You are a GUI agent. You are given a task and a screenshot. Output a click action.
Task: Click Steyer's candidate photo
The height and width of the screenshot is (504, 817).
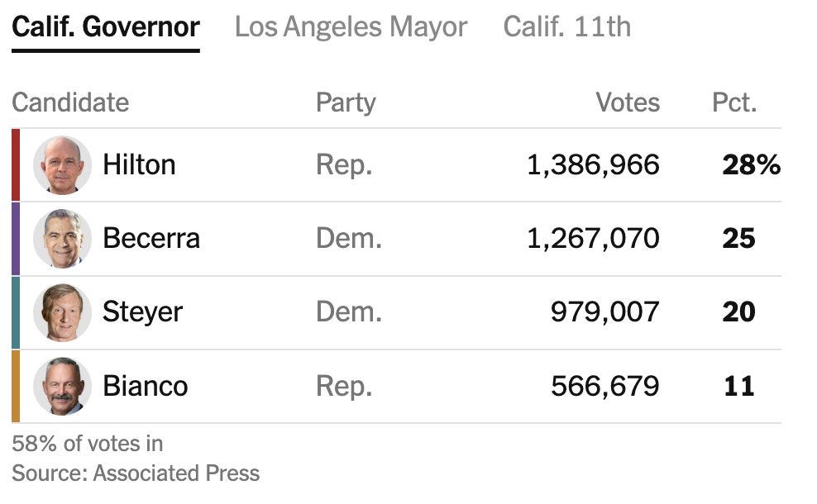coord(63,312)
